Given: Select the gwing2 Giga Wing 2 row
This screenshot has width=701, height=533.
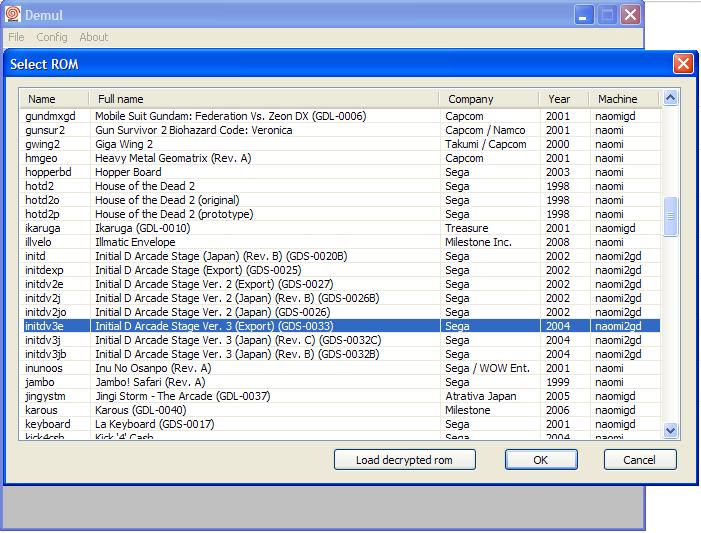Looking at the screenshot, I should tap(342, 144).
